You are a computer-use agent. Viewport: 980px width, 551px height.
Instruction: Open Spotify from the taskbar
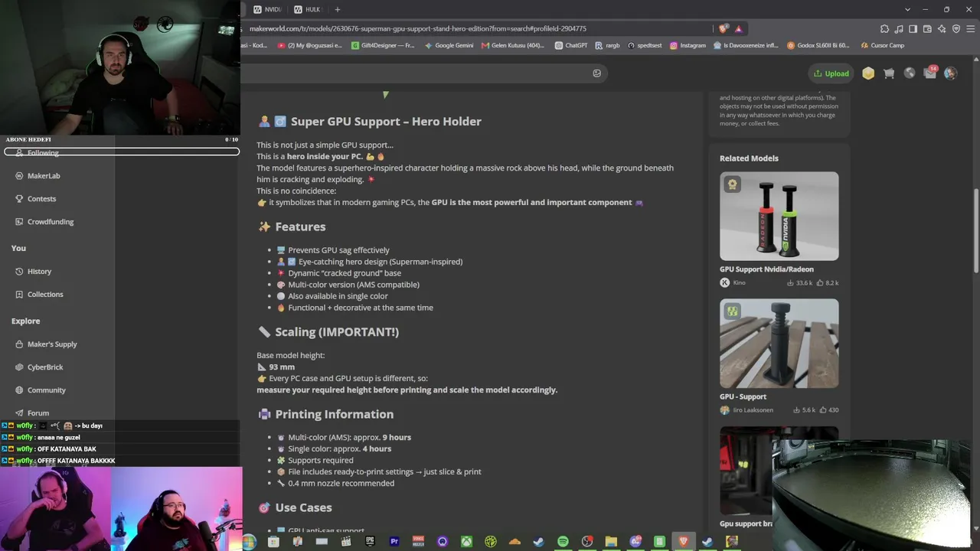coord(563,542)
